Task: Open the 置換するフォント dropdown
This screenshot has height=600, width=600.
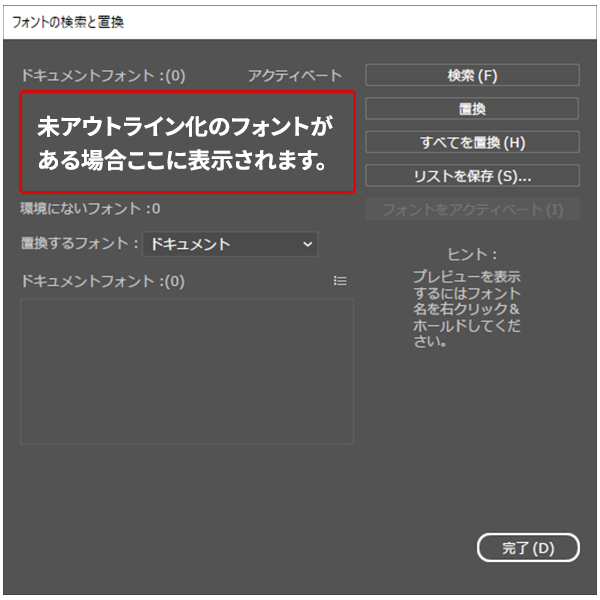Action: [230, 244]
